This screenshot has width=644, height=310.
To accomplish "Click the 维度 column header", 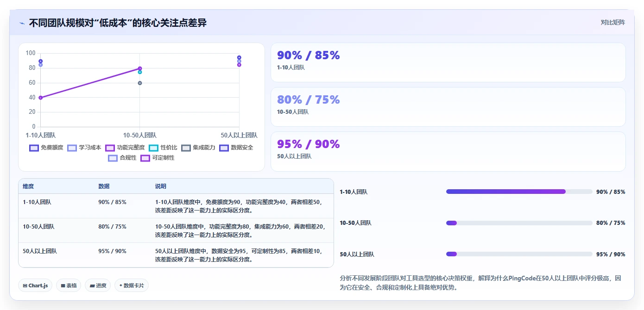I will (x=28, y=186).
